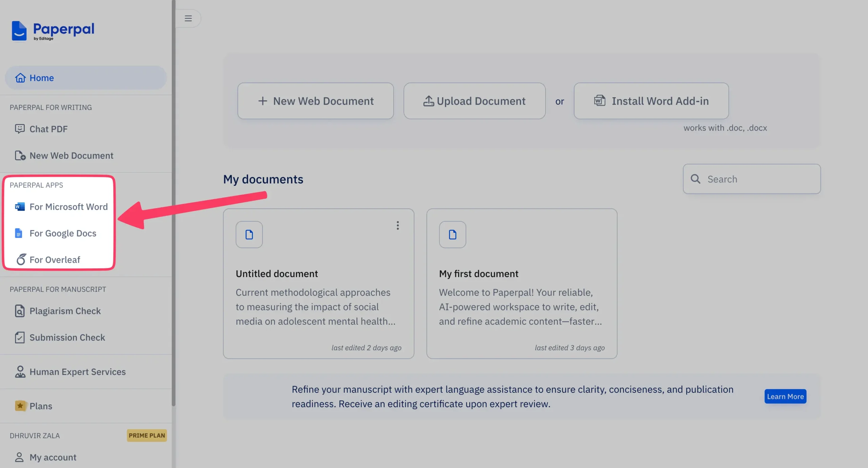This screenshot has height=468, width=868.
Task: Click the Paperpal logo
Action: (53, 31)
